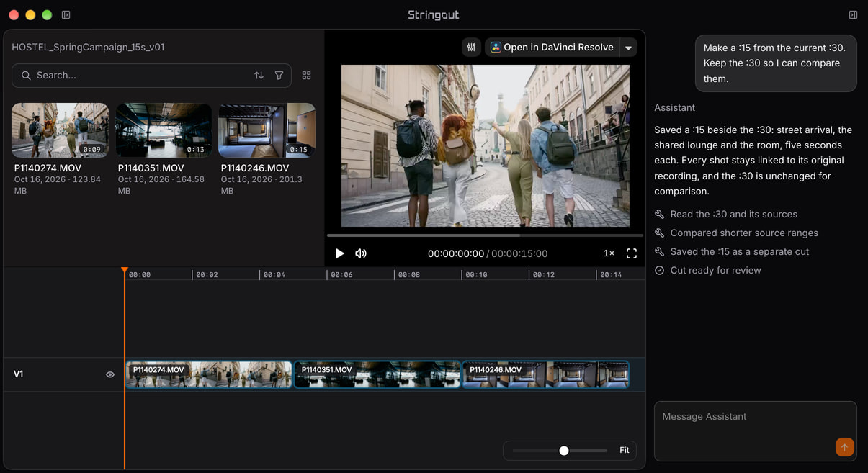
Task: Expand the 'Read the :30 and its sources' step
Action: 726,214
